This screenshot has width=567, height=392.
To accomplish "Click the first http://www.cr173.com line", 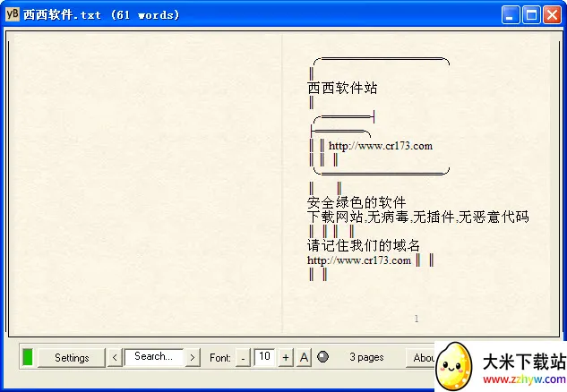I will 381,146.
